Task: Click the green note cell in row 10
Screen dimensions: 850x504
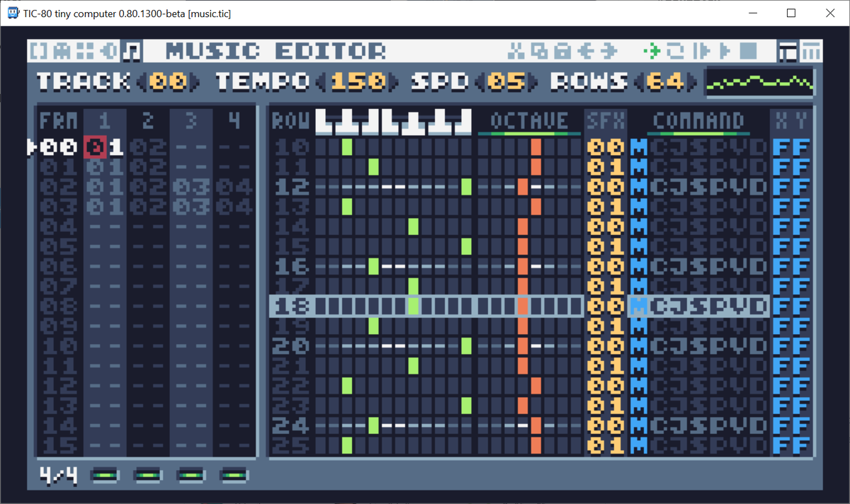Action: point(347,147)
